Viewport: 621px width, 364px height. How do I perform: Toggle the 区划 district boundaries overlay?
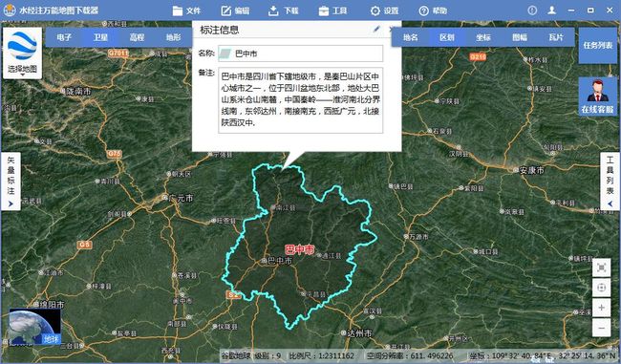(447, 37)
